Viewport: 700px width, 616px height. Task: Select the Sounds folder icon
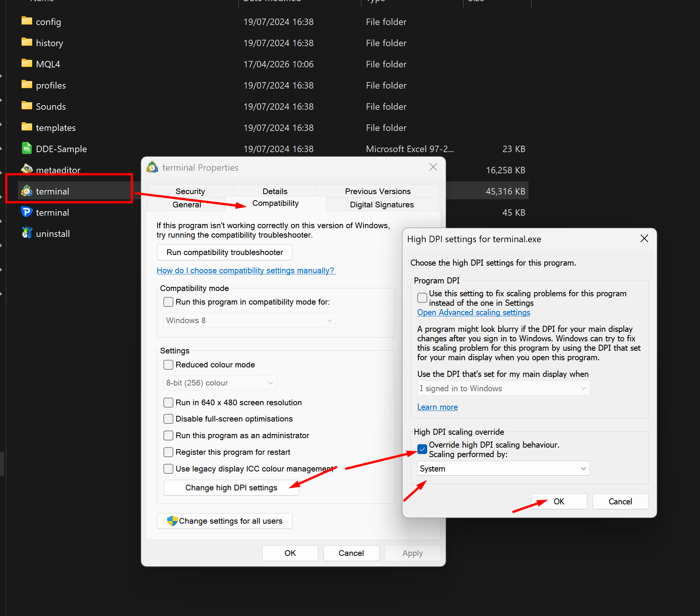(27, 106)
